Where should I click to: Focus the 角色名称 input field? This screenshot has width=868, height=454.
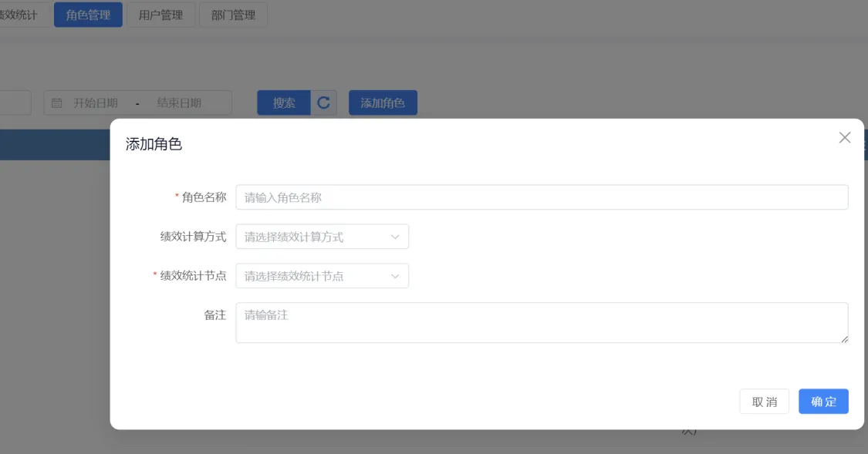click(542, 197)
